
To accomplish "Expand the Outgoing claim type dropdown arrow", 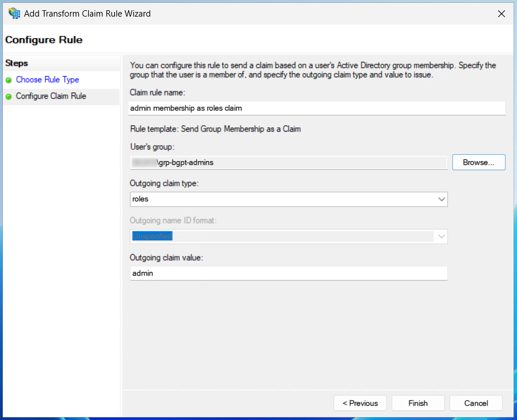I will click(x=442, y=199).
